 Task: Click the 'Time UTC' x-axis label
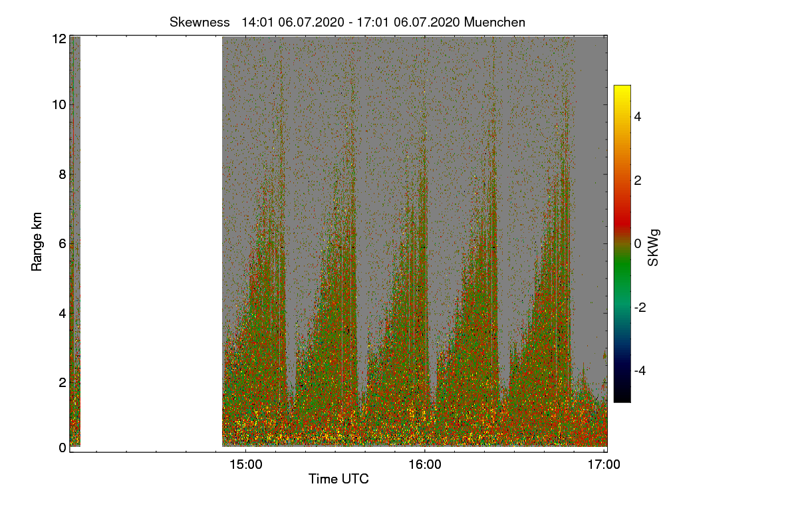coord(338,479)
